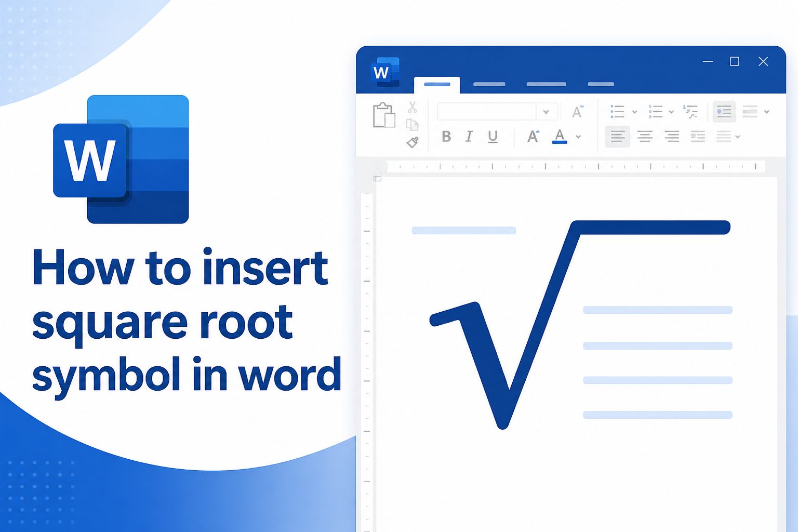Pick the font color A with blue underline
Screen dimensions: 798x532
(x=560, y=137)
